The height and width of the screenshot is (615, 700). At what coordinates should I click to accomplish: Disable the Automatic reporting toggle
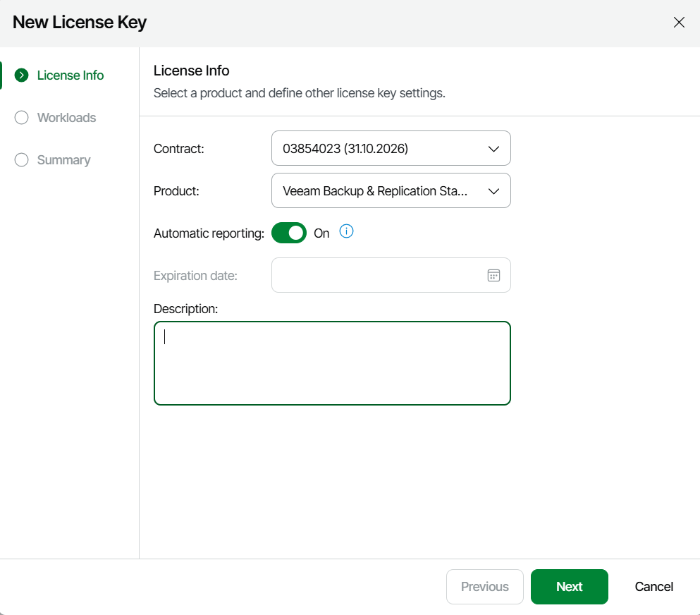pyautogui.click(x=289, y=233)
